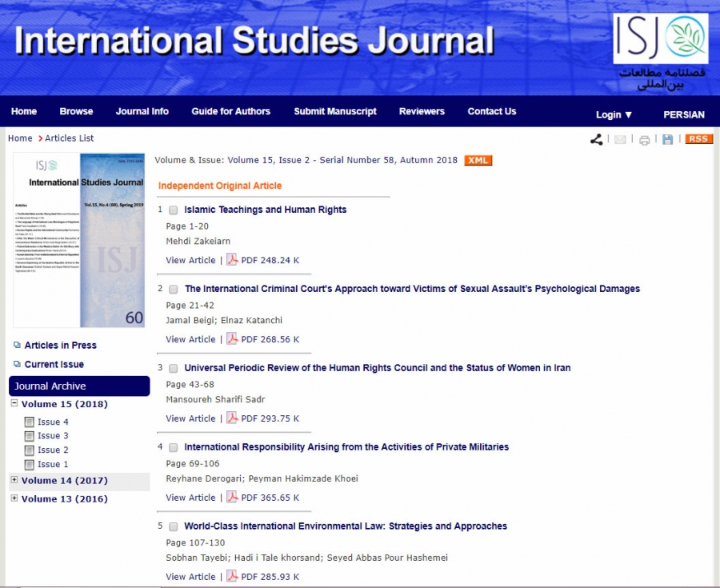Check the box for Islamic Teachings and Human Rights
This screenshot has height=588, width=720.
pos(174,210)
